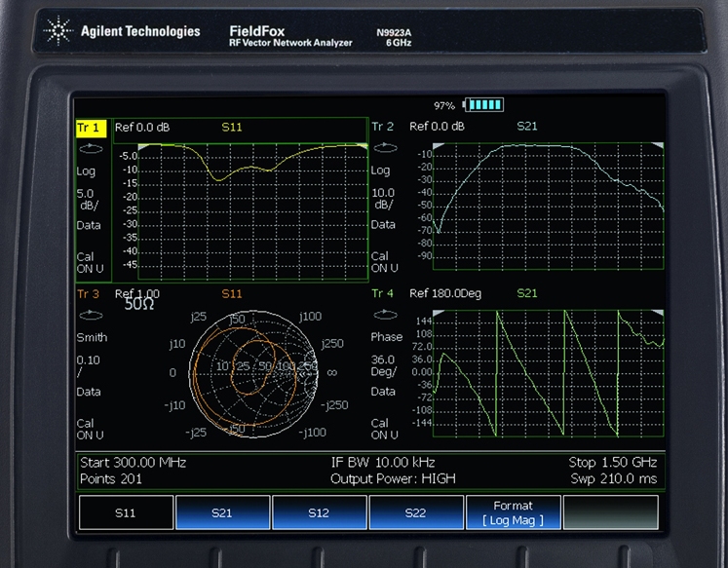Click the Agilent Technologies starburst logo
This screenshot has width=728, height=568.
click(59, 32)
